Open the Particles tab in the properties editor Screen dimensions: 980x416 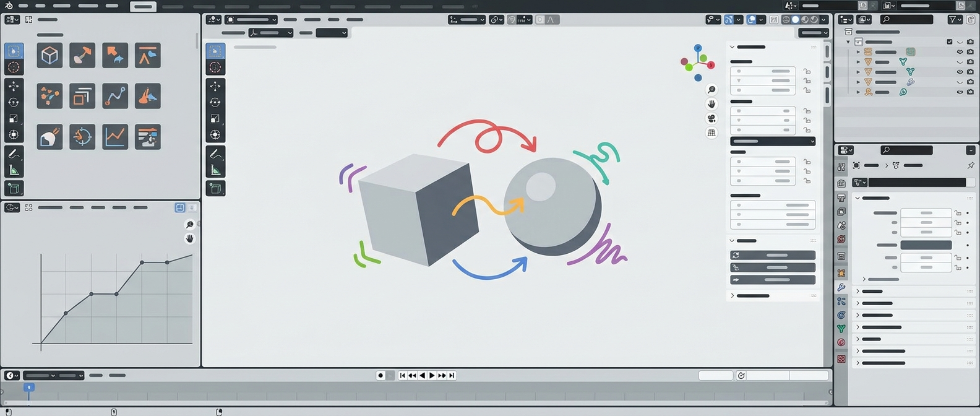tap(841, 301)
